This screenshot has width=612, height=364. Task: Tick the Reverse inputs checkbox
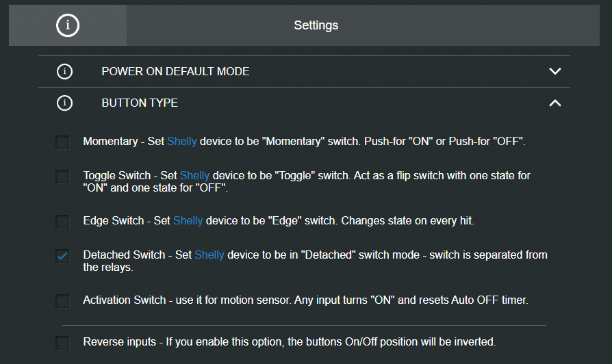click(x=62, y=342)
